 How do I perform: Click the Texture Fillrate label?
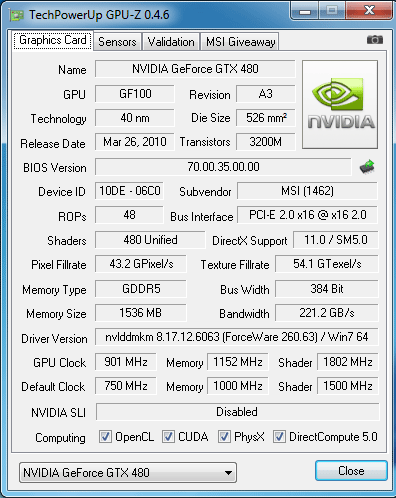coord(235,265)
